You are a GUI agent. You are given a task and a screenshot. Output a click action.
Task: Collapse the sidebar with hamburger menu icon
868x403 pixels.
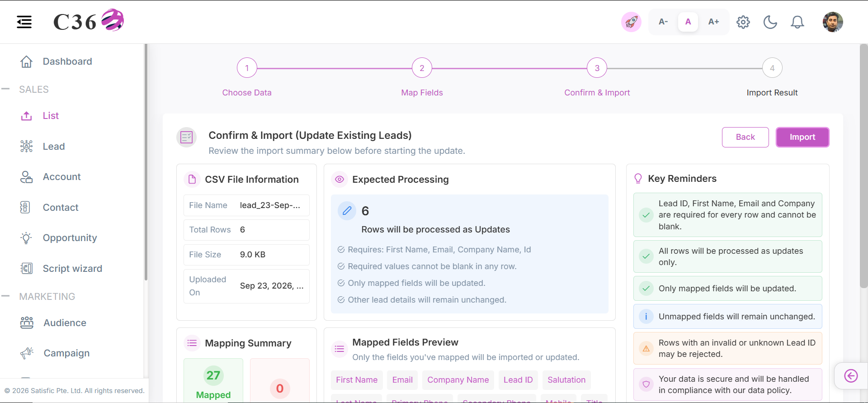[x=24, y=22]
